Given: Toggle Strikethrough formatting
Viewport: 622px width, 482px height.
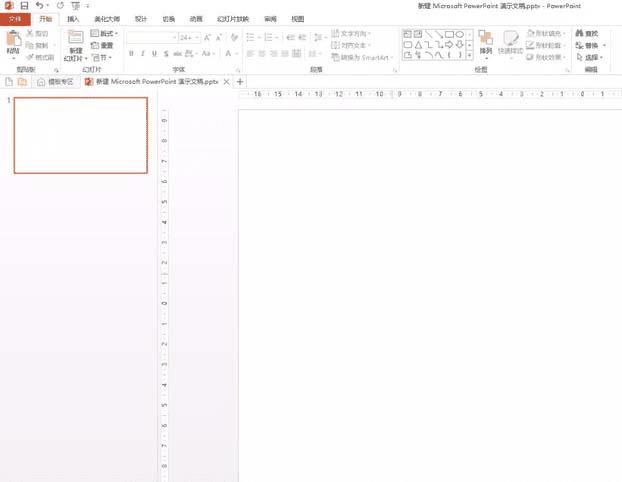Looking at the screenshot, I should point(178,54).
